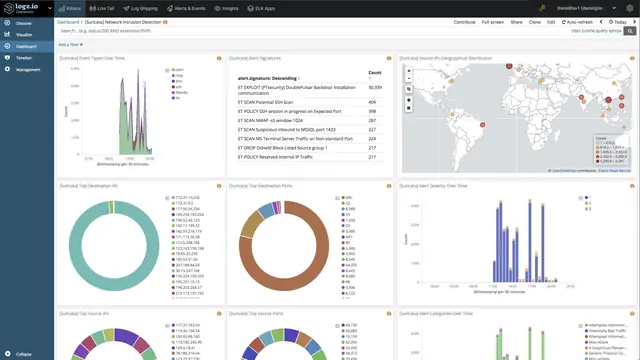The image size is (640, 360).
Task: Zoom out on the map
Action: click(409, 78)
